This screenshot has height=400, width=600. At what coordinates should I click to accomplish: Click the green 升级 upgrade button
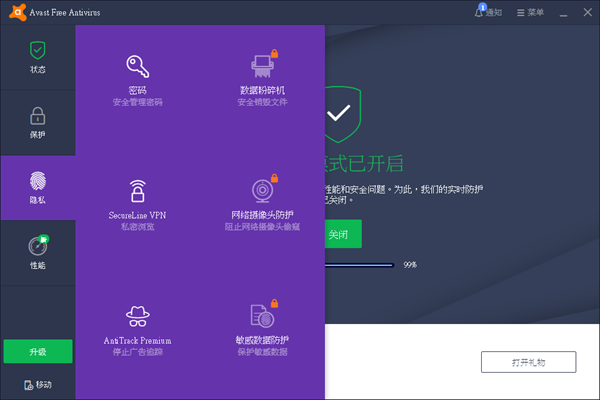38,351
